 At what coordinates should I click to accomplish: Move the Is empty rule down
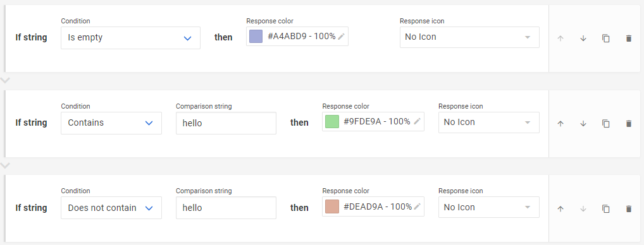tap(583, 39)
